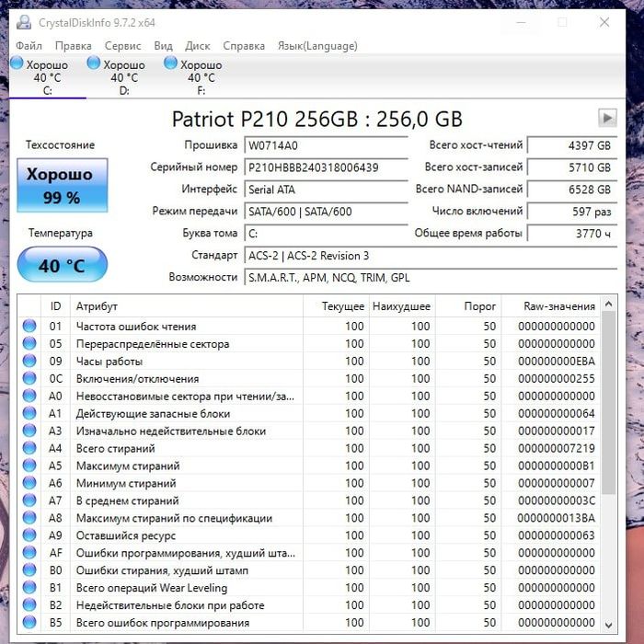This screenshot has height=644, width=644.
Task: Click status icon for attribute B2
Action: click(29, 604)
